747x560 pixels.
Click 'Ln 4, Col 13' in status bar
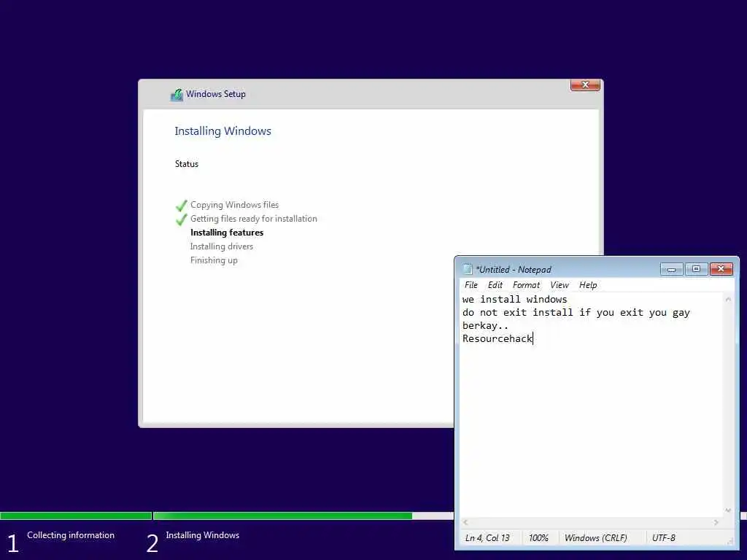click(487, 537)
